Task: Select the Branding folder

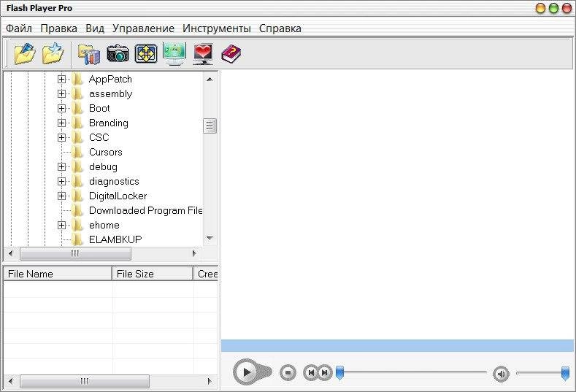Action: click(109, 123)
